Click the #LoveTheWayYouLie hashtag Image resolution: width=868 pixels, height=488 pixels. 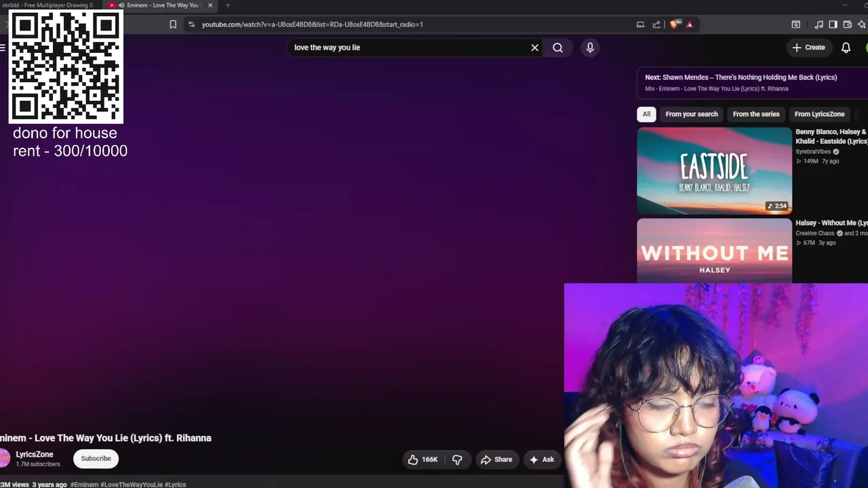(132, 485)
